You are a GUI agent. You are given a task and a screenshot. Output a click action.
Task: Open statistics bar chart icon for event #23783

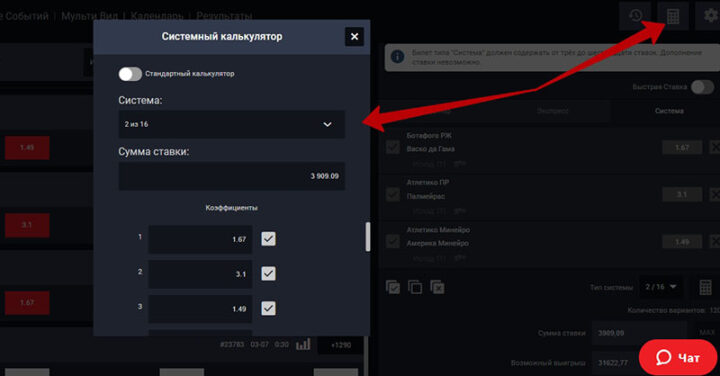pyautogui.click(x=303, y=344)
